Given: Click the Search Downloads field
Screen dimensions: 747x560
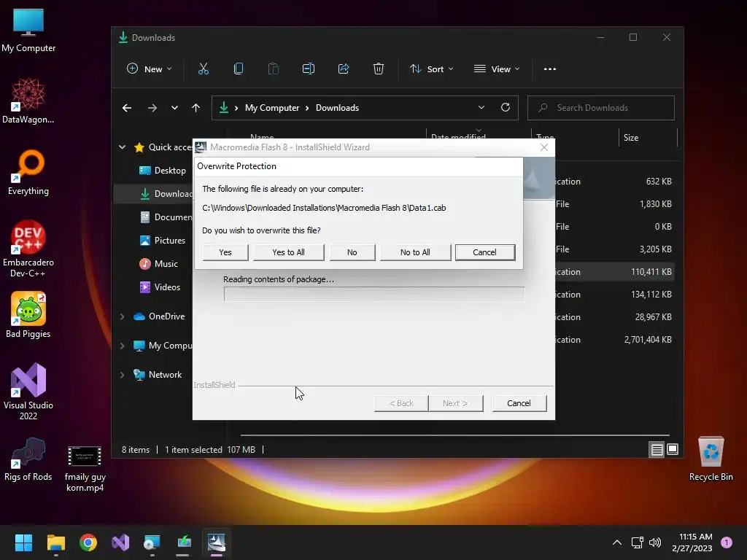Looking at the screenshot, I should click(601, 108).
